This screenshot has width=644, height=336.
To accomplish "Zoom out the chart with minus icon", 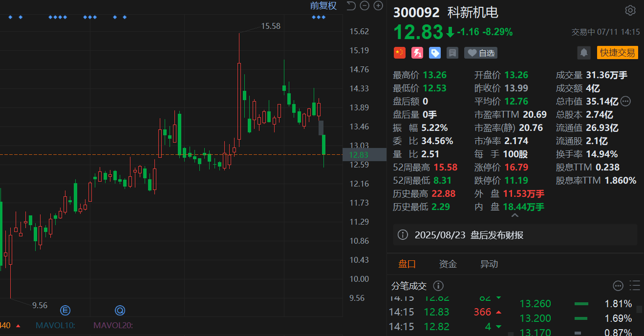I will pos(364,6).
